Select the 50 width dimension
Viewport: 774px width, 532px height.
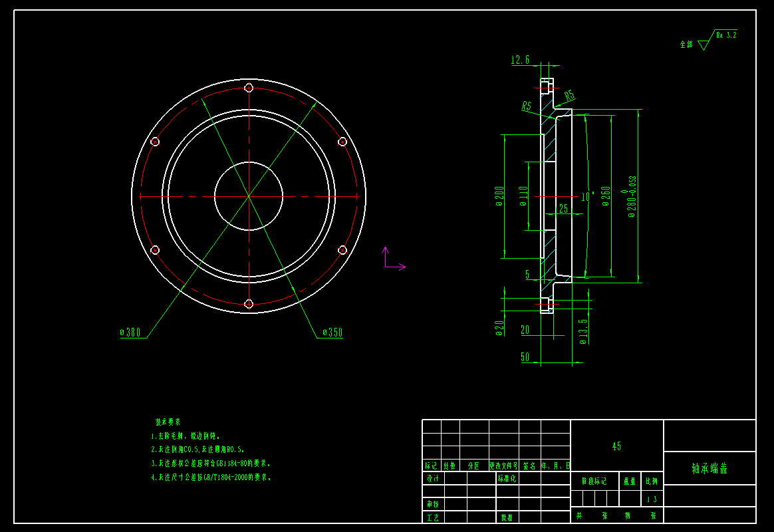(525, 357)
